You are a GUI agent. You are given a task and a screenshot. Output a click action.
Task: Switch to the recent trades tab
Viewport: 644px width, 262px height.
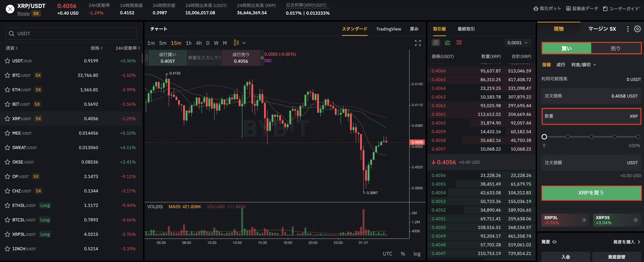click(466, 29)
